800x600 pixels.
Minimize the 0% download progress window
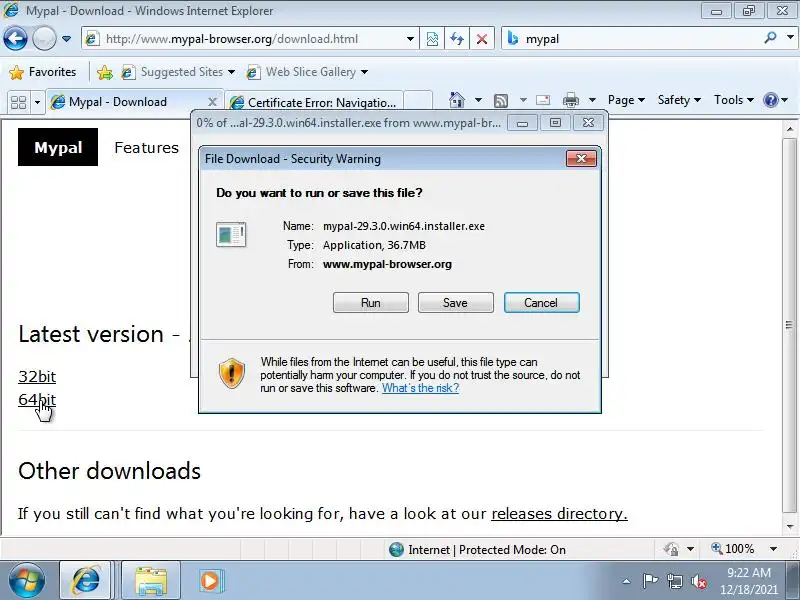click(522, 123)
